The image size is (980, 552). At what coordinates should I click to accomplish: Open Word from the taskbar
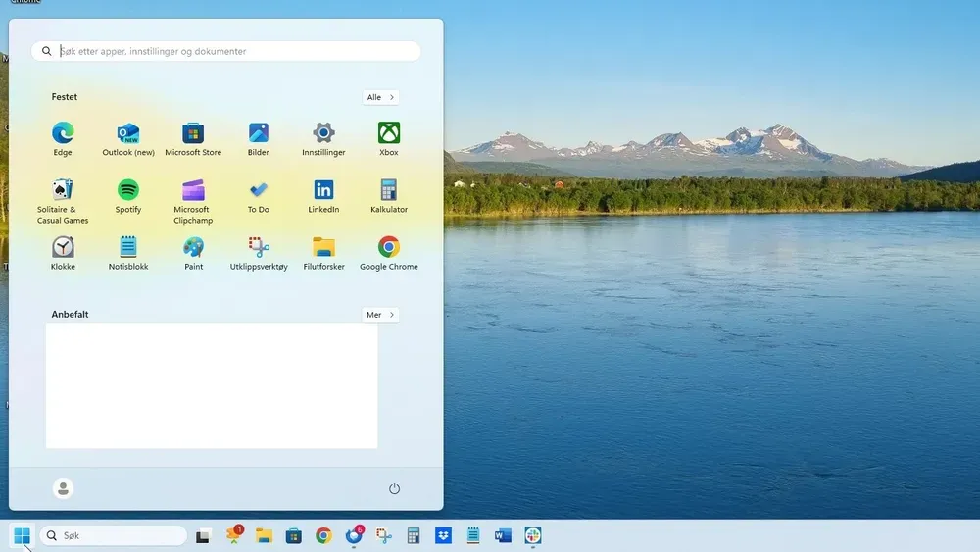coord(504,535)
